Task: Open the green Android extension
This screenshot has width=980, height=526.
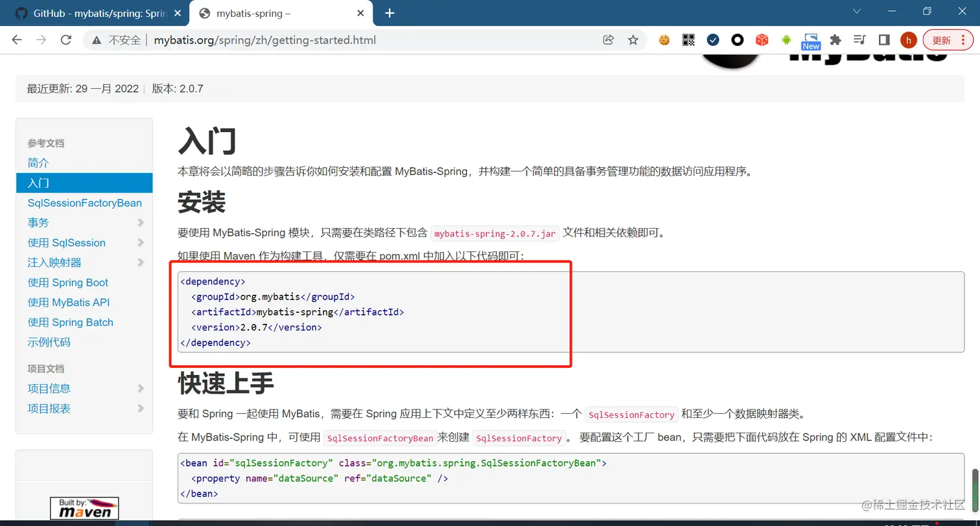Action: click(786, 40)
